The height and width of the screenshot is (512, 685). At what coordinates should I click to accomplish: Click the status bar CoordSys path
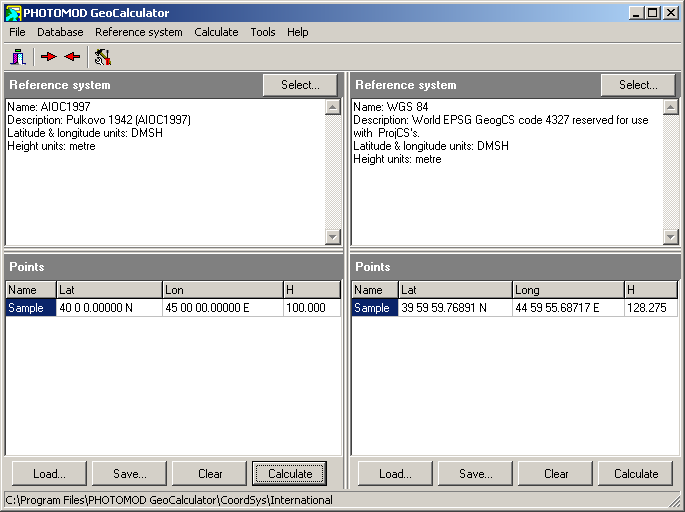(169, 500)
